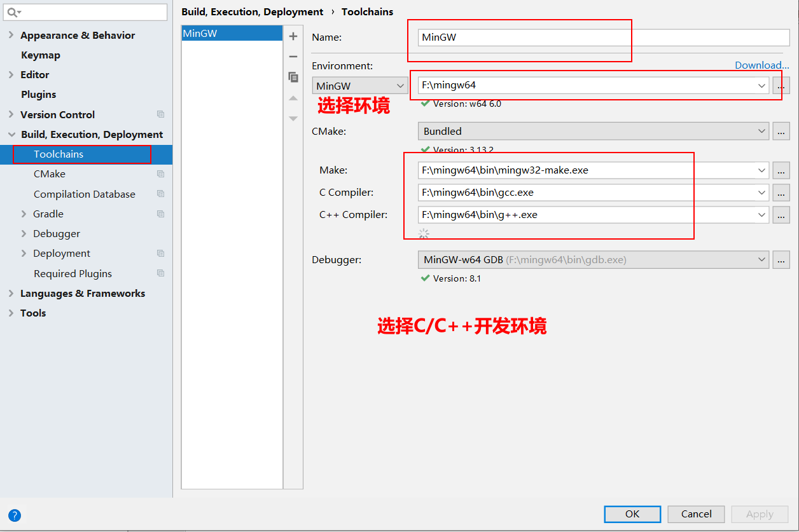Open the MinGW environment type dropdown
799x532 pixels.
pyautogui.click(x=360, y=85)
